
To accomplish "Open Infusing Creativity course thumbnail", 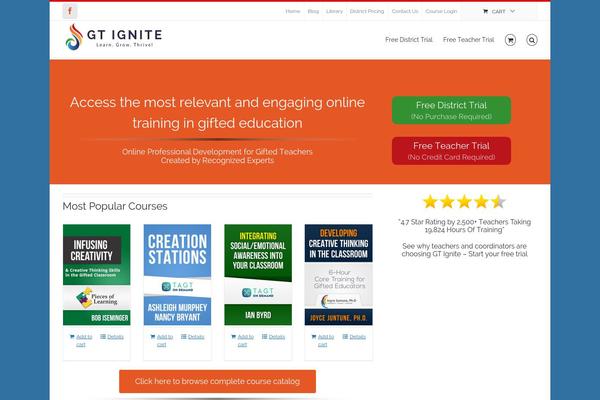I will click(x=96, y=275).
